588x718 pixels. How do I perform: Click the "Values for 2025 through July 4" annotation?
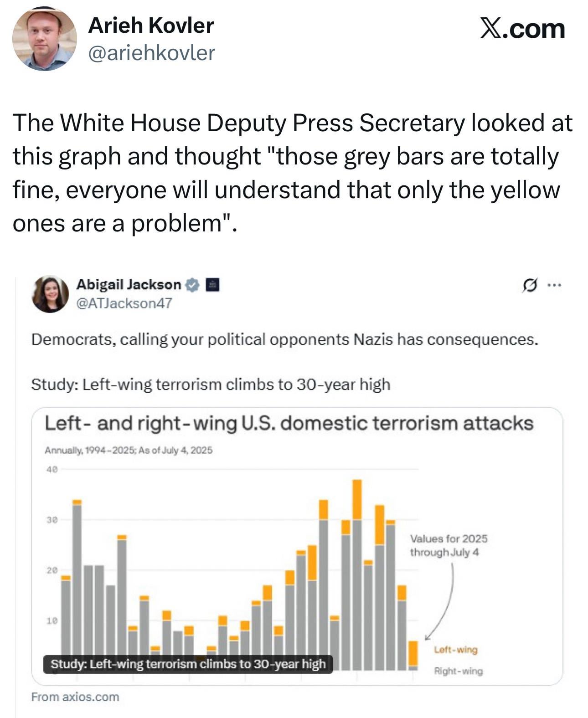point(449,545)
